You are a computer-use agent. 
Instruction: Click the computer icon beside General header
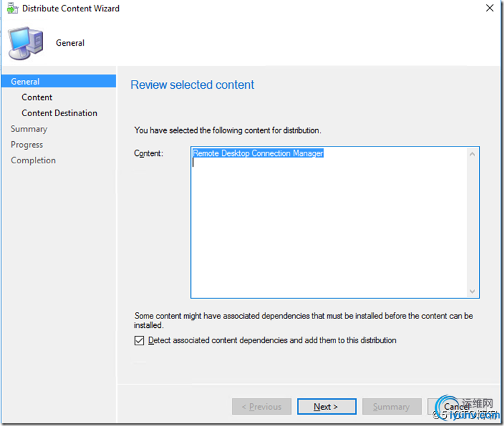click(x=26, y=44)
